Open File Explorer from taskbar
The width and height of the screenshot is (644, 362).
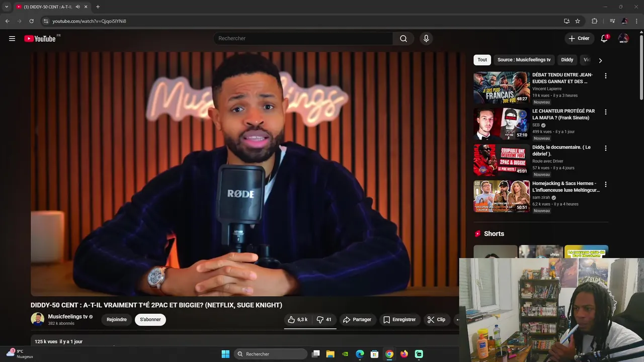point(330,354)
